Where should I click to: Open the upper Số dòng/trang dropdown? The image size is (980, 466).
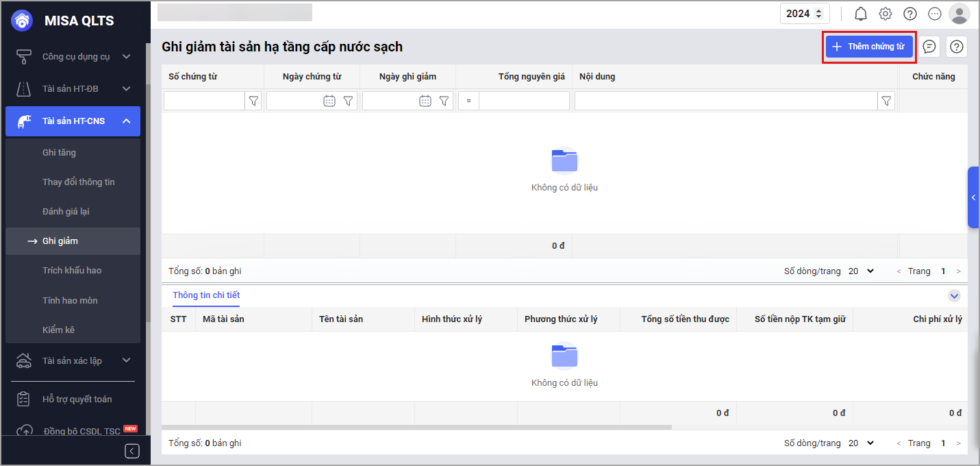862,271
